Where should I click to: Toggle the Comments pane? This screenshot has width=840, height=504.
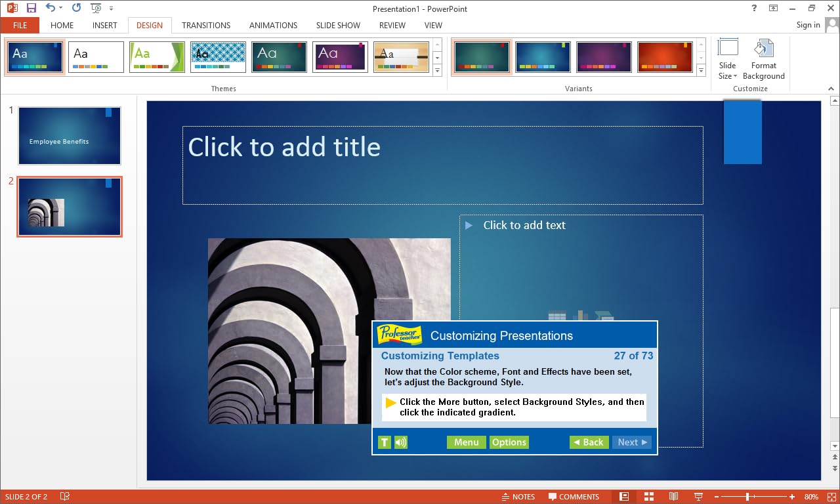click(x=574, y=497)
